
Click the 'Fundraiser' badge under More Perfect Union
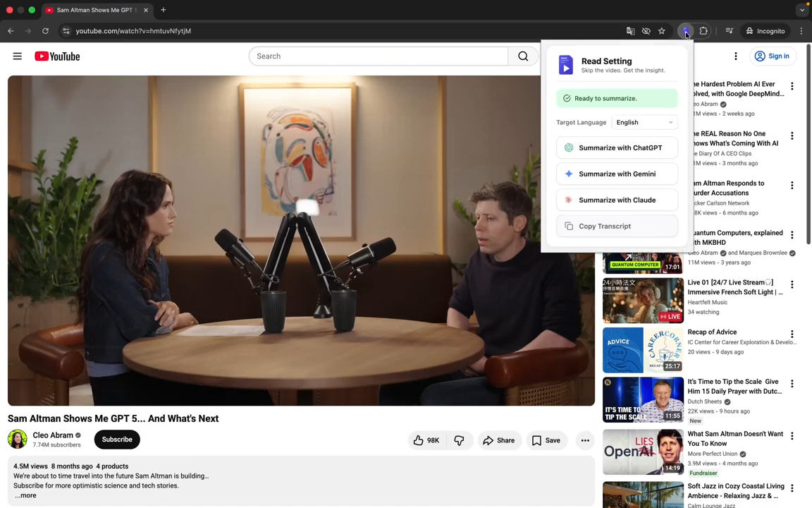click(703, 473)
